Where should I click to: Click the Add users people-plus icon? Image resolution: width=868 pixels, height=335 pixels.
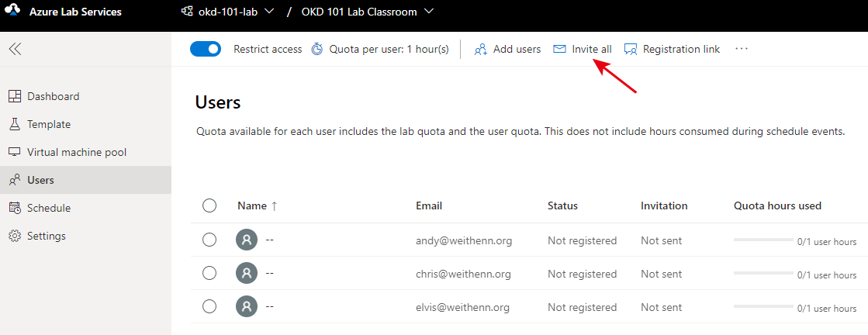(x=480, y=50)
